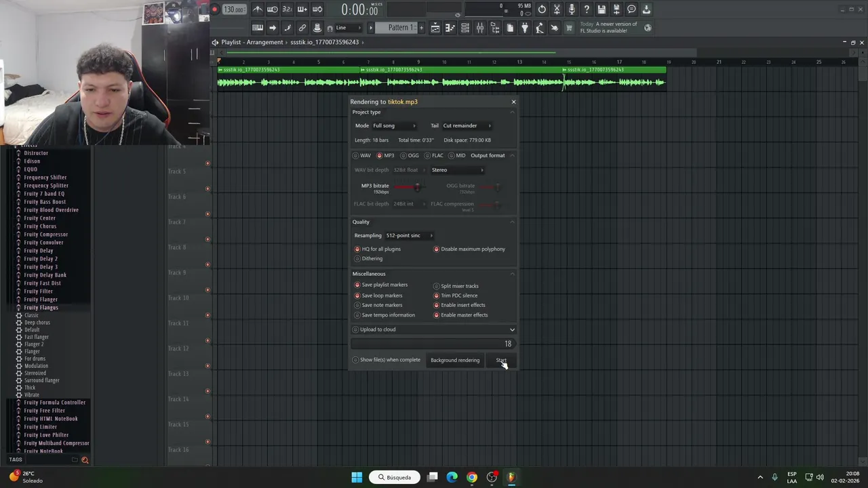Toggle HQ for all plugins option
Viewport: 868px width, 488px height.
(x=378, y=249)
